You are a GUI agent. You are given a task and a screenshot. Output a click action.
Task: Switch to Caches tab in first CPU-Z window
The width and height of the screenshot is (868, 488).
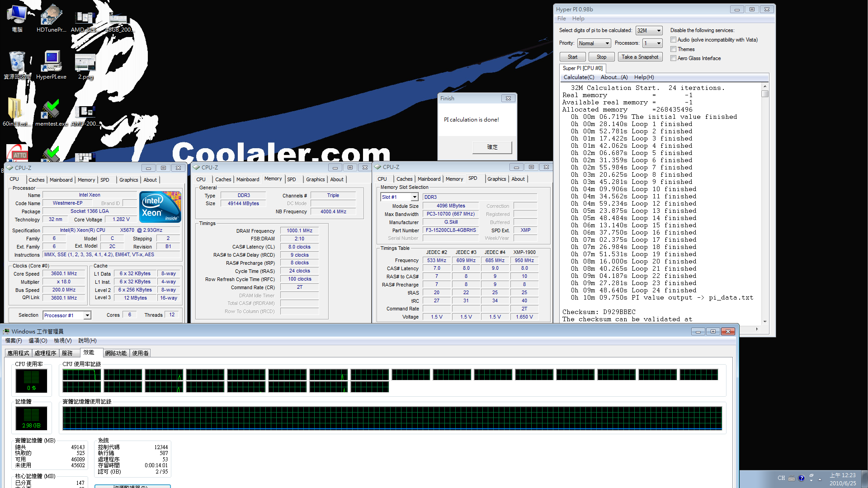37,180
